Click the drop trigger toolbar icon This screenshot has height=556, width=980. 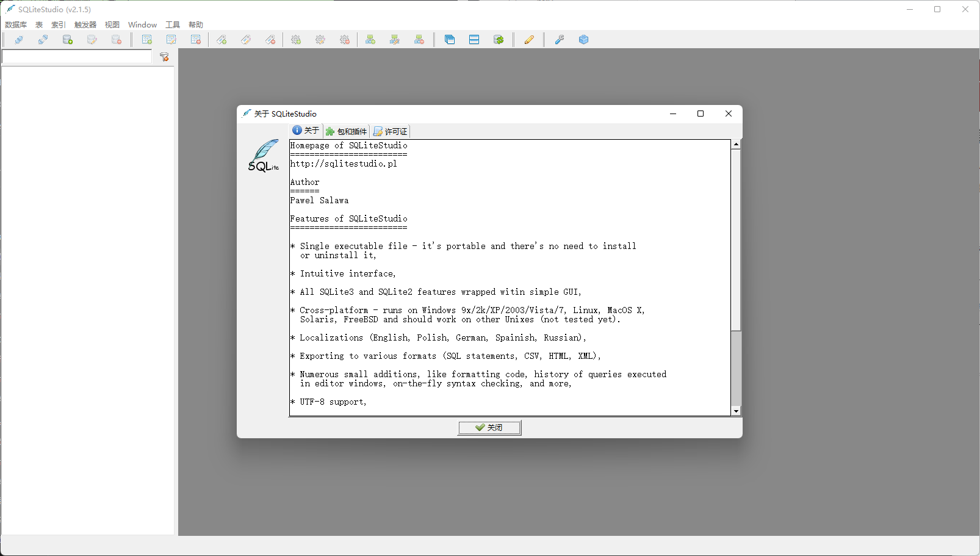(345, 40)
